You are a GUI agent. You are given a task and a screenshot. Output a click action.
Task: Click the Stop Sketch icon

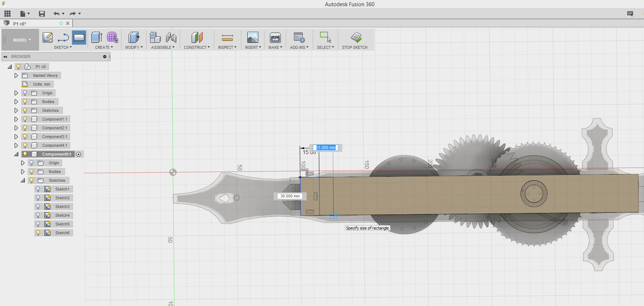coord(356,37)
